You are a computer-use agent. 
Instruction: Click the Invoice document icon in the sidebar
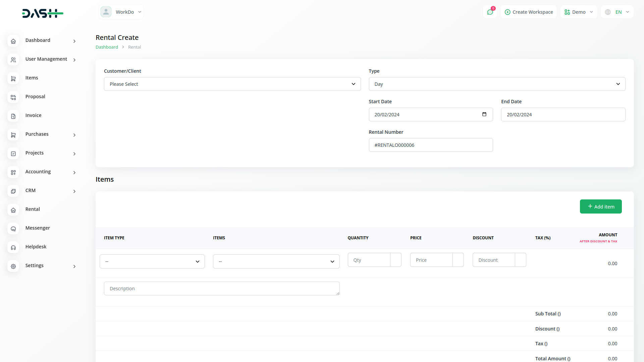coord(13,116)
